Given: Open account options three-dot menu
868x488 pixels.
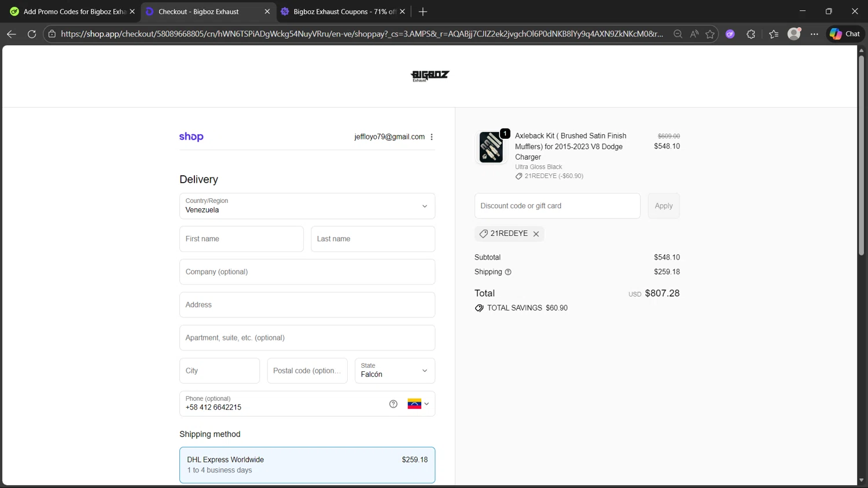Looking at the screenshot, I should [432, 137].
